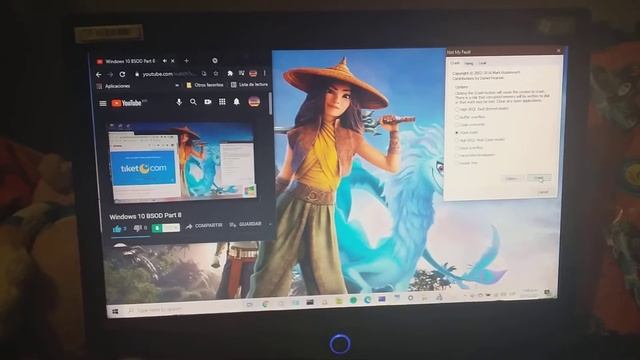The width and height of the screenshot is (640, 360).
Task: Open notification center in system tray
Action: (x=547, y=293)
